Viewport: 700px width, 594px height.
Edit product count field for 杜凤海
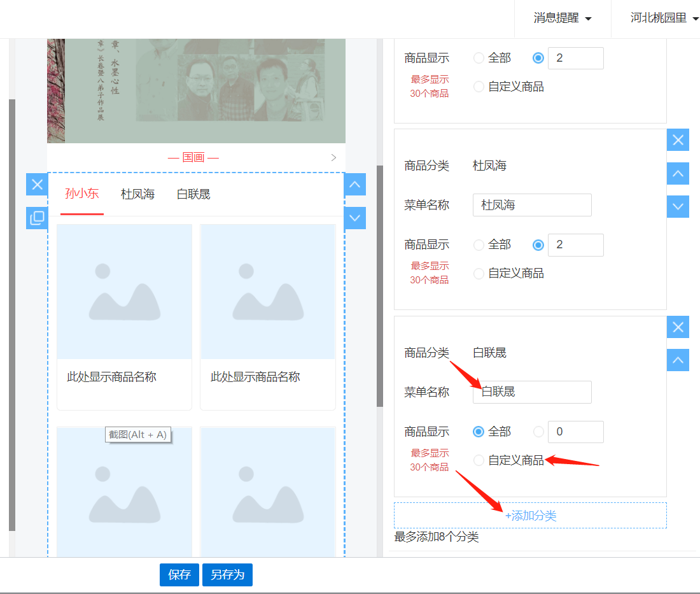[576, 244]
